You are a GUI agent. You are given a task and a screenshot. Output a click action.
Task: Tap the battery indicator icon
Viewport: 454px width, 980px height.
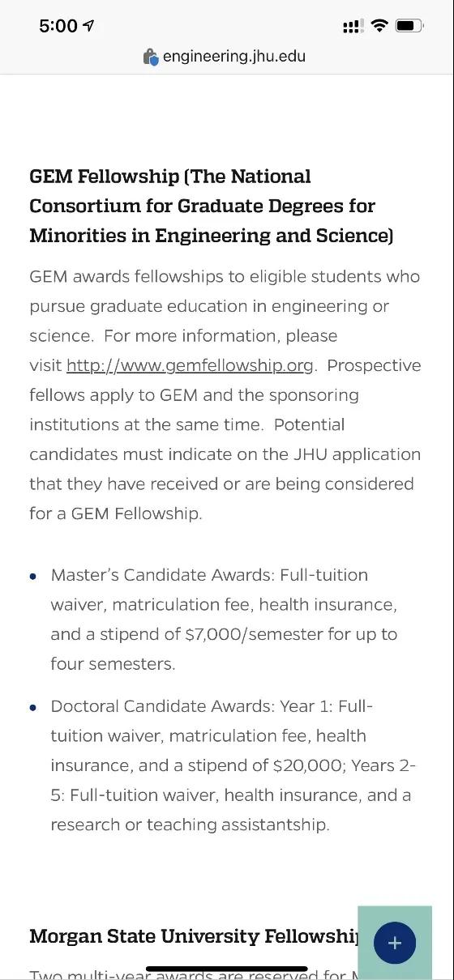pyautogui.click(x=409, y=26)
